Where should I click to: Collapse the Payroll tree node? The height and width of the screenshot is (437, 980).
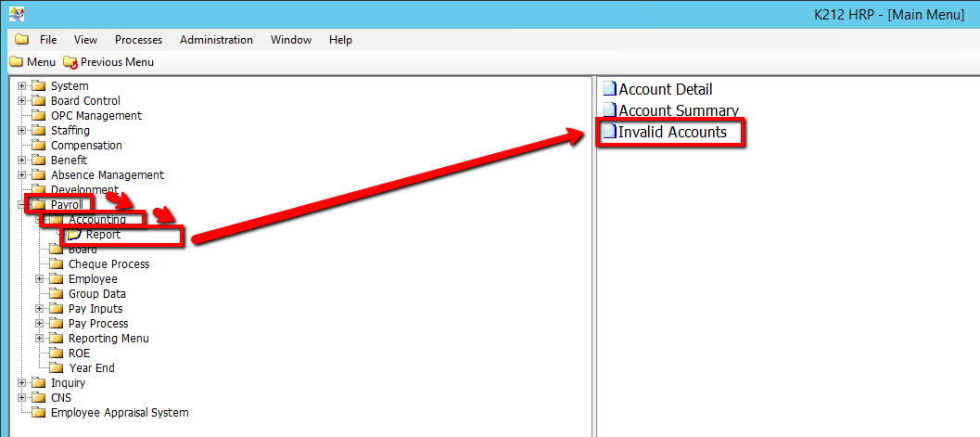[22, 205]
